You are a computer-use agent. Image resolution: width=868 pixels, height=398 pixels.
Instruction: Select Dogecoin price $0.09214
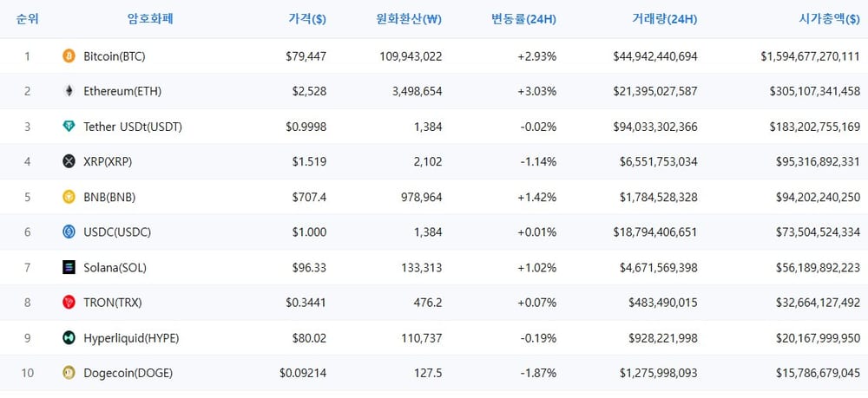(x=303, y=374)
